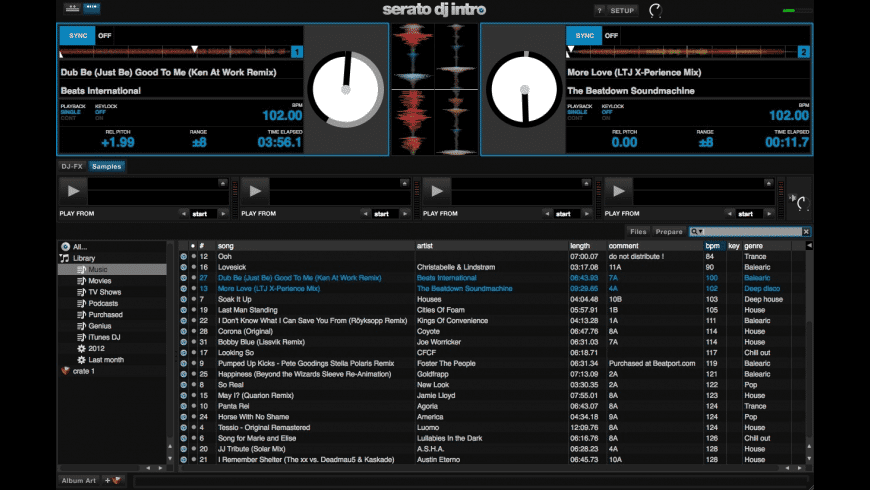The width and height of the screenshot is (870, 490).
Task: Toggle deck 2 time elapsed display 00:11.7
Action: pos(787,143)
